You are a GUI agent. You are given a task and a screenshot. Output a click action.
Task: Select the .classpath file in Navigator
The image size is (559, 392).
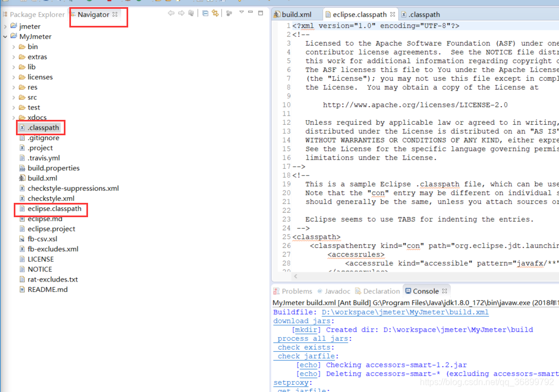tap(43, 128)
